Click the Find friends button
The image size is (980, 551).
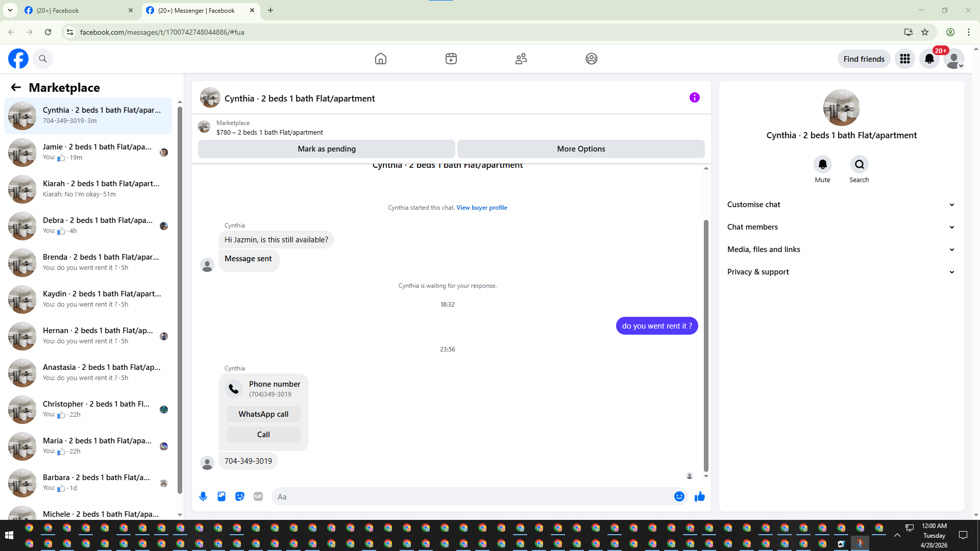pyautogui.click(x=864, y=59)
